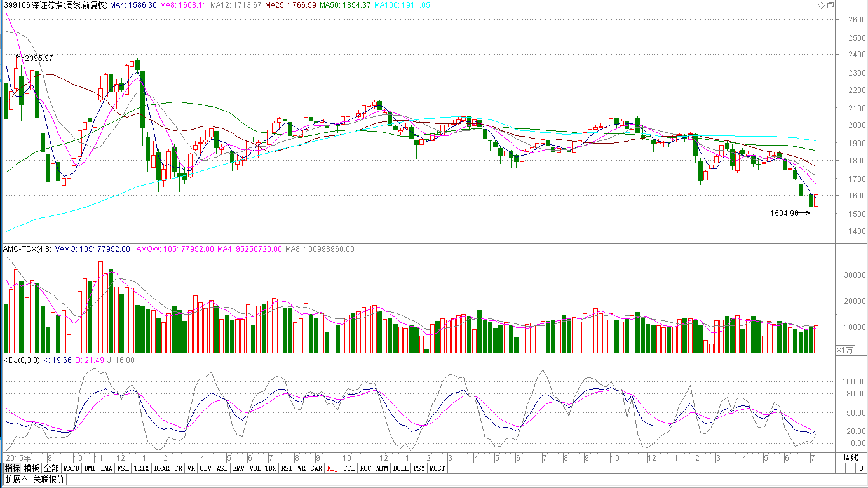The width and height of the screenshot is (868, 488).
Task: Click the 30000 volume axis label
Action: [x=856, y=275]
